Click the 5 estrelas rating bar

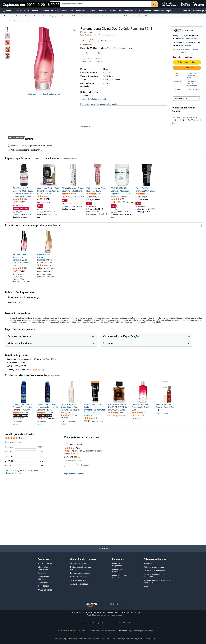pyautogui.click(x=25, y=447)
